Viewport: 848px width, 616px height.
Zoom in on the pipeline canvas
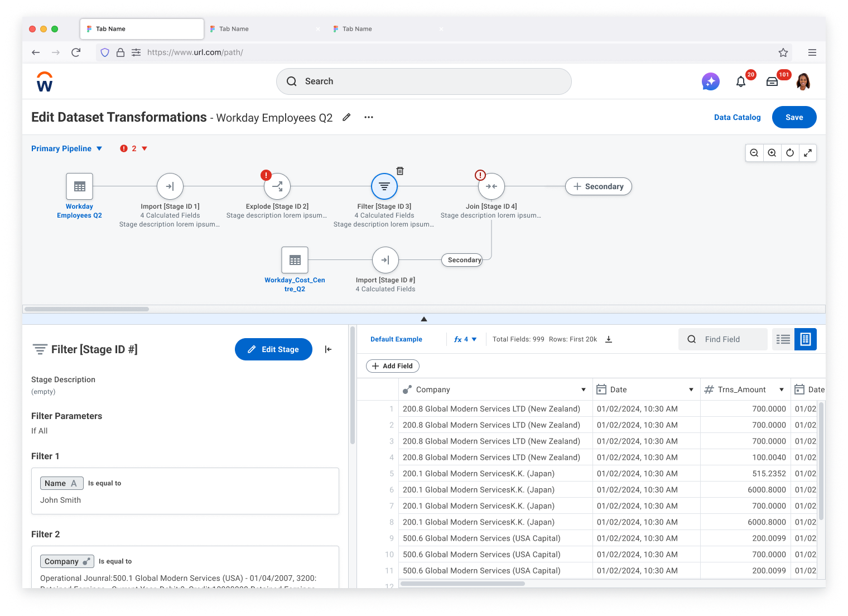pos(772,153)
